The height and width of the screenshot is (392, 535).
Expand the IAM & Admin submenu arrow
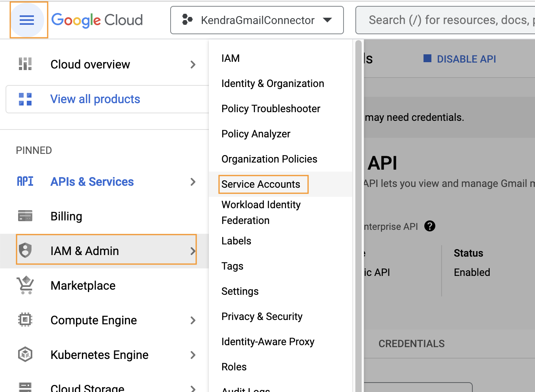pyautogui.click(x=193, y=251)
